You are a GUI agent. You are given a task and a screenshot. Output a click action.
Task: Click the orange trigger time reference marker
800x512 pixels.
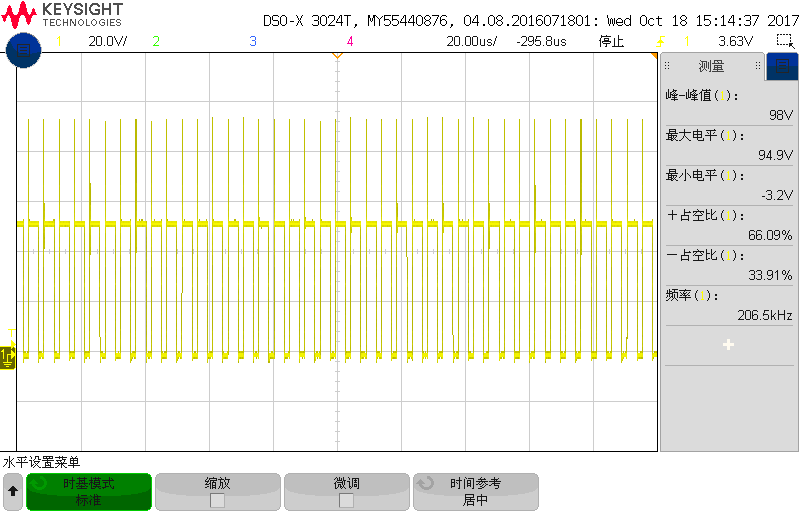(x=337, y=55)
